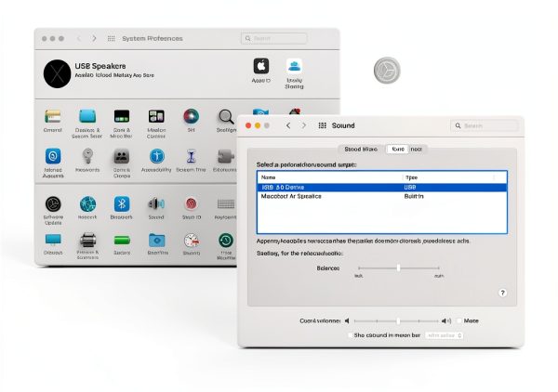
Task: Open the Sound speaker icon in System Preferences
Action: click(x=156, y=204)
